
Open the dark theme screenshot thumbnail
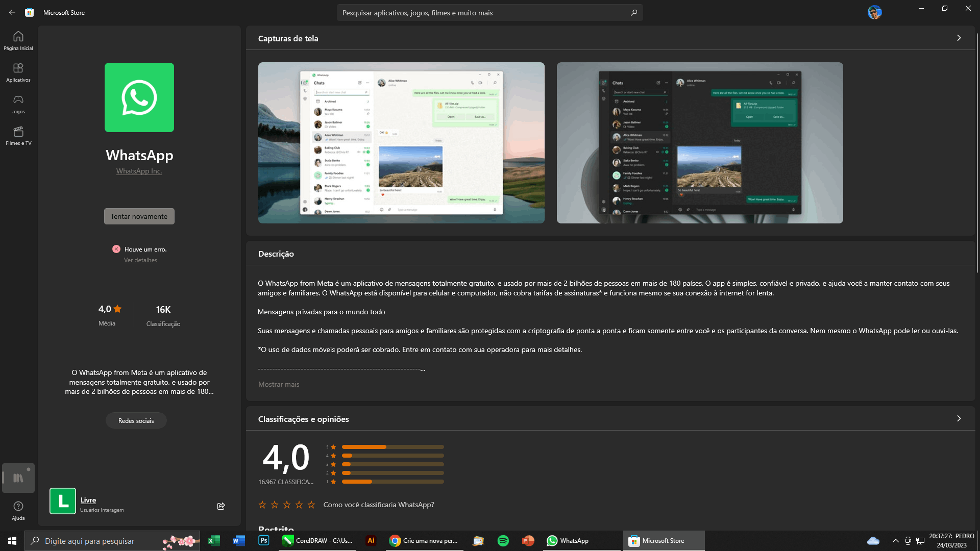tap(700, 143)
